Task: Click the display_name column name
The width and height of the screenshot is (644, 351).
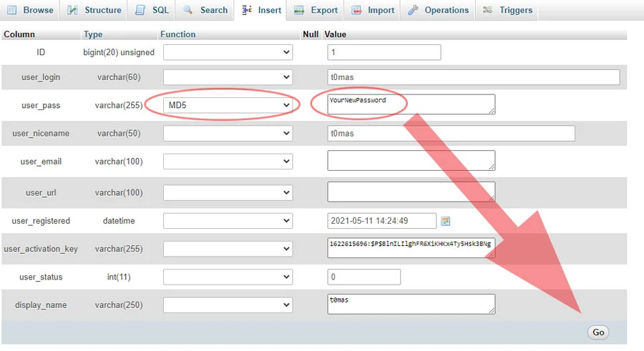Action: click(x=41, y=305)
